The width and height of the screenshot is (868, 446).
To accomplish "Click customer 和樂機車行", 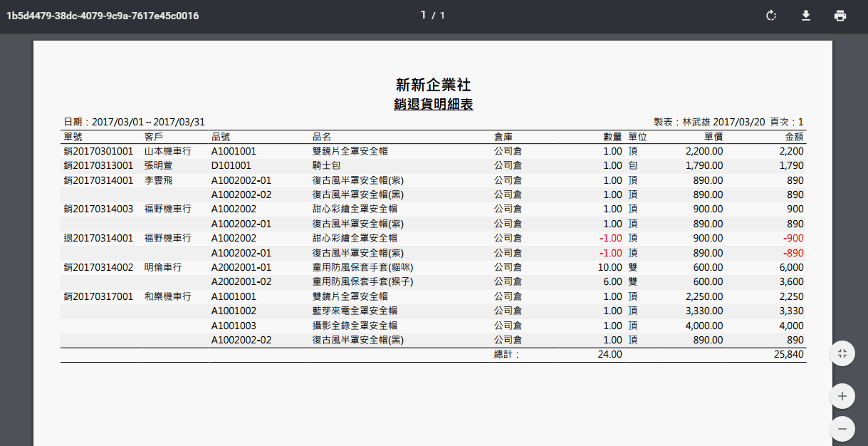I will pos(168,296).
